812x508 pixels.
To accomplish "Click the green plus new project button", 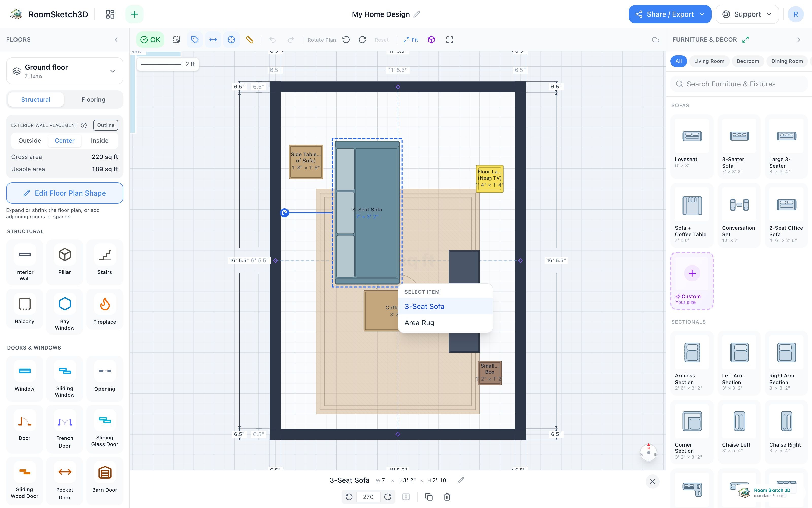I will (x=134, y=14).
